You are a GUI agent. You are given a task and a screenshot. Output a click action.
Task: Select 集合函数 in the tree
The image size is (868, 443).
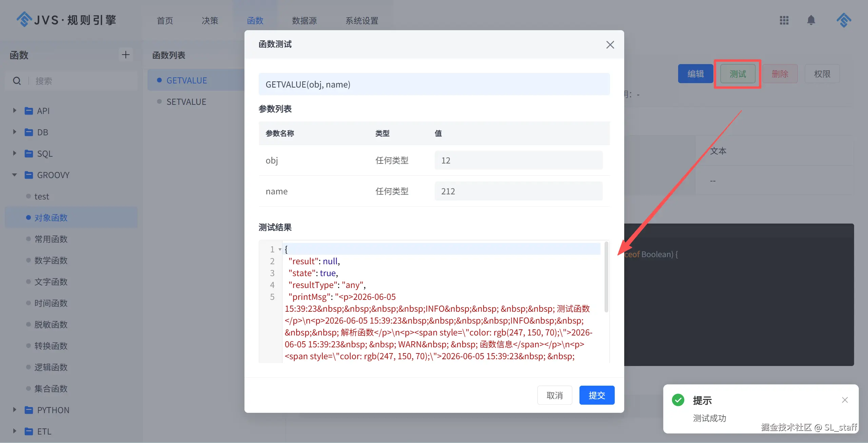click(x=51, y=389)
